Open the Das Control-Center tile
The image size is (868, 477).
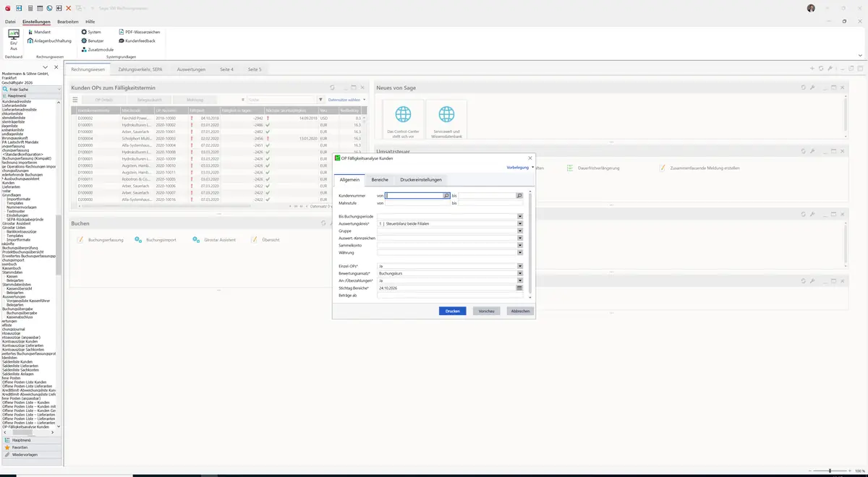pyautogui.click(x=403, y=121)
